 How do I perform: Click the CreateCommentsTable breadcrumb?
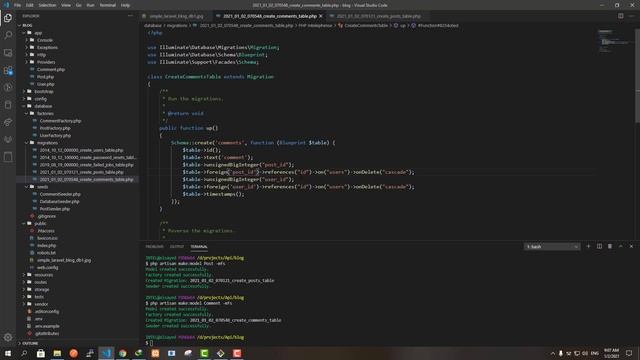tap(366, 25)
